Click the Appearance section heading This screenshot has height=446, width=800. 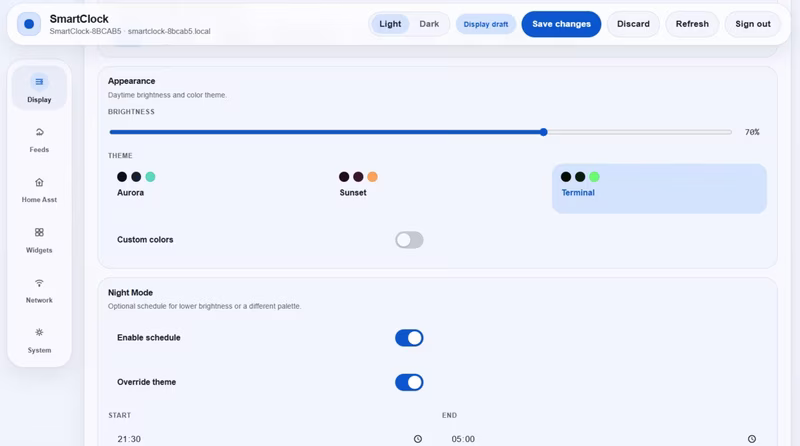(x=132, y=81)
